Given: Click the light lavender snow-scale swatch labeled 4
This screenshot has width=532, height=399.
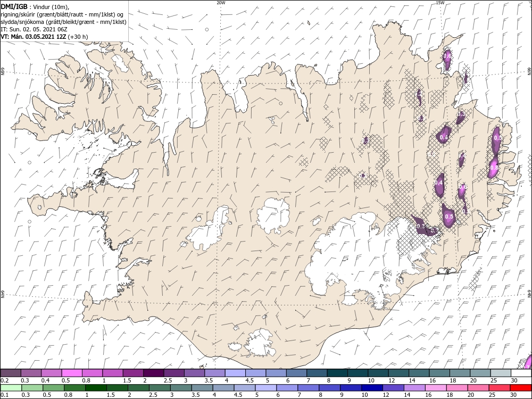Looking at the screenshot, I should [235, 373].
